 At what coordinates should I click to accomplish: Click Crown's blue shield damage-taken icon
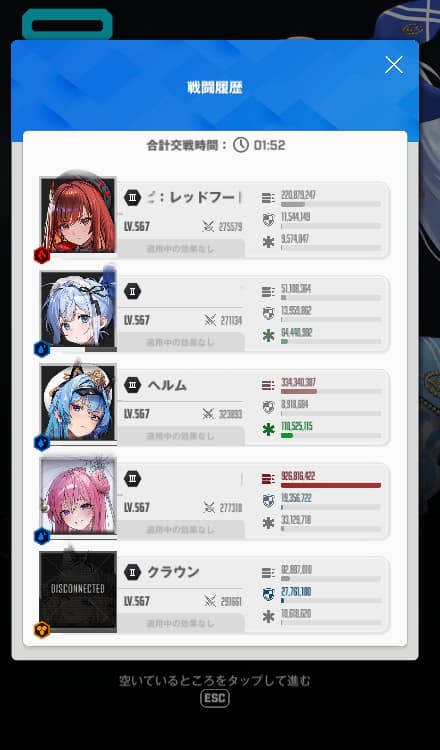click(269, 594)
